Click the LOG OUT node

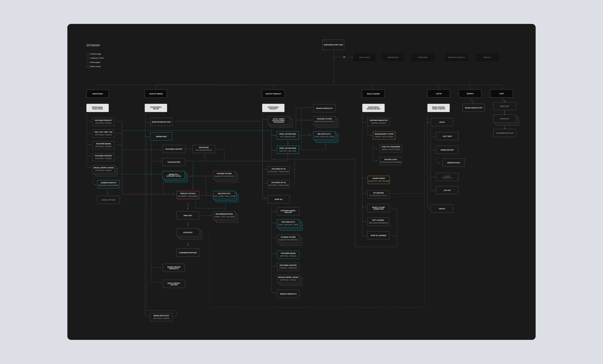pos(447,190)
